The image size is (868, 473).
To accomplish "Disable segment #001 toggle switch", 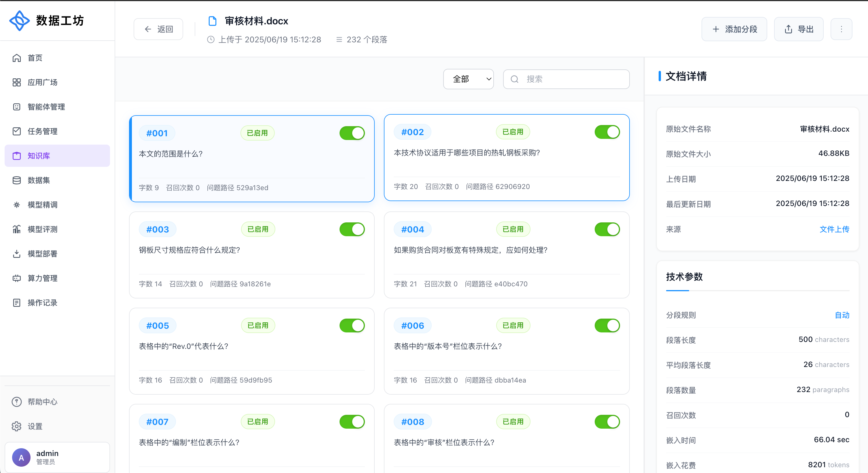I will click(x=352, y=133).
